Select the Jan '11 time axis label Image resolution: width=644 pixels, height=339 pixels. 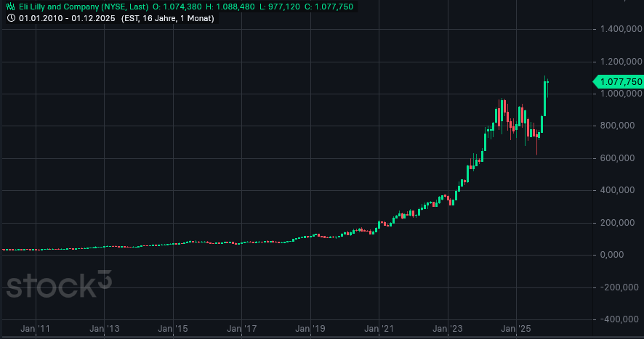click(36, 329)
